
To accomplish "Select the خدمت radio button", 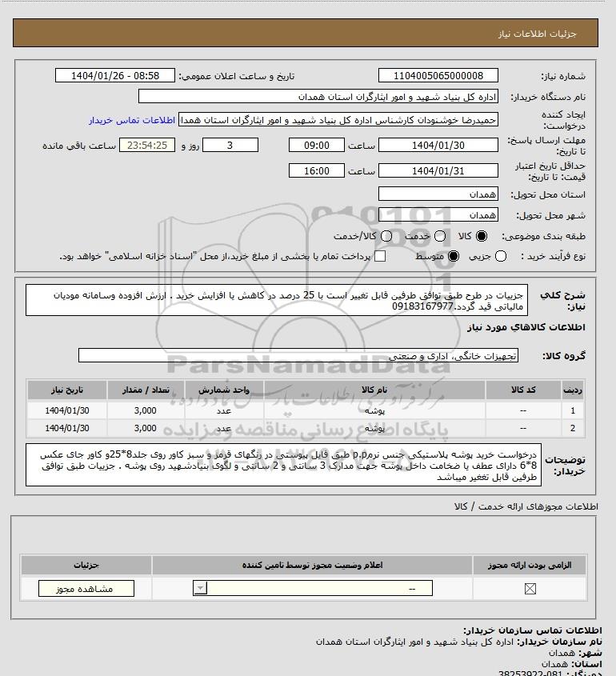I will [440, 236].
